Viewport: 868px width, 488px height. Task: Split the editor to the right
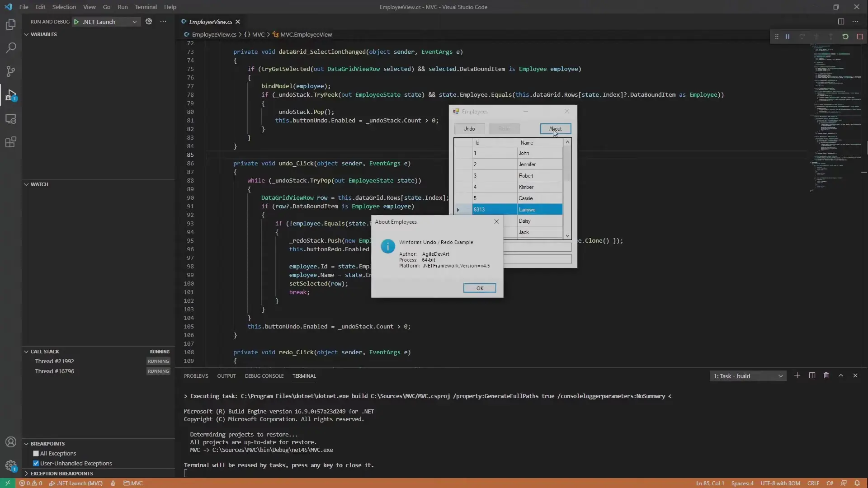[841, 21]
